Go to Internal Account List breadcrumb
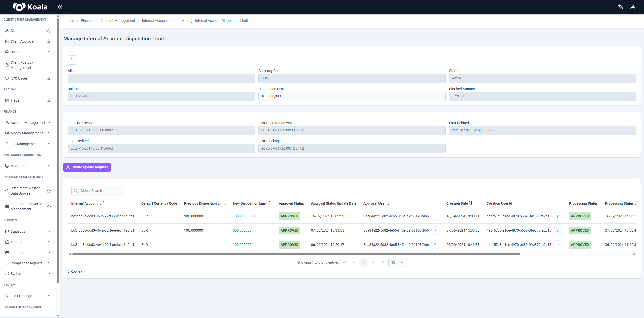This screenshot has width=644, height=318. pos(158,21)
